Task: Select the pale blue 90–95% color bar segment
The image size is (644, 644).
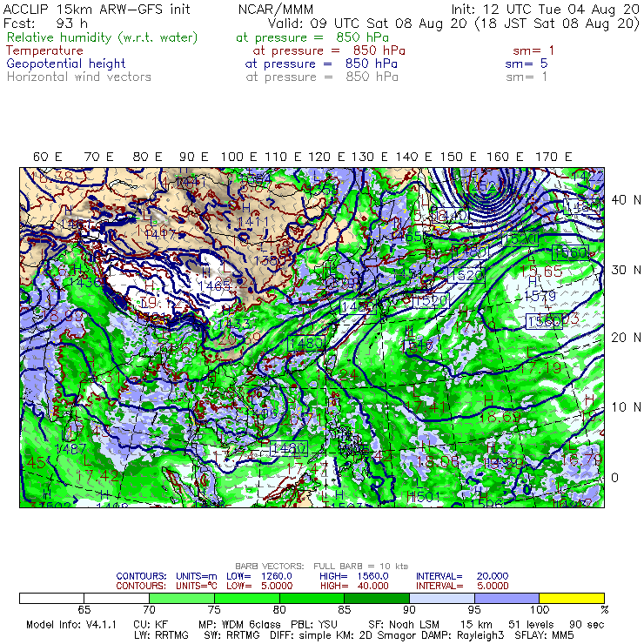Action: coord(442,598)
